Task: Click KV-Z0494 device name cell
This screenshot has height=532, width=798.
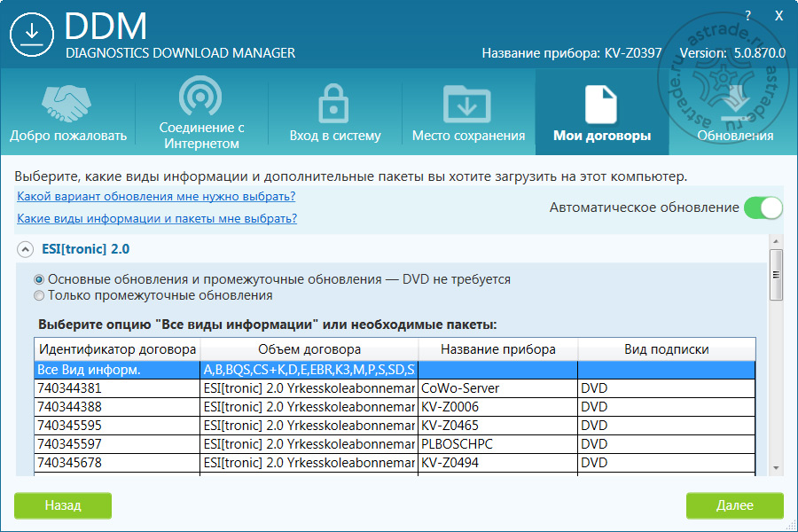Action: 497,463
